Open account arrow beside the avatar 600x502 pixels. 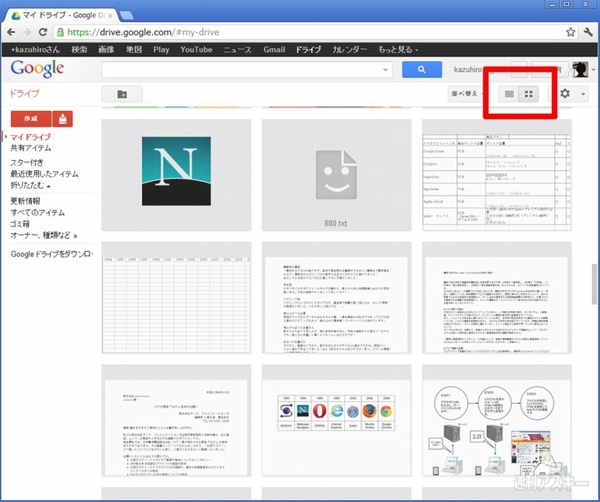(x=593, y=70)
